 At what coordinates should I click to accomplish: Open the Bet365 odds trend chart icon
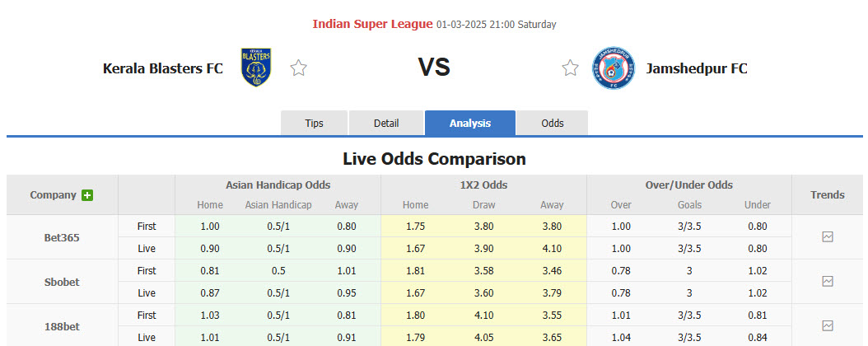tap(828, 237)
